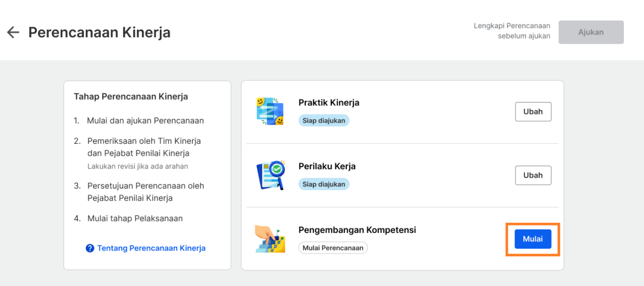644x286 pixels.
Task: Click the Mulai Perencanaan status badge
Action: [x=333, y=248]
